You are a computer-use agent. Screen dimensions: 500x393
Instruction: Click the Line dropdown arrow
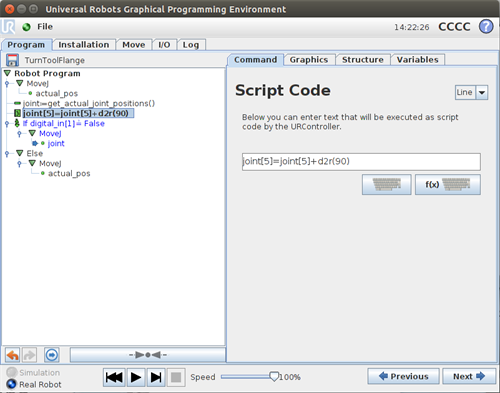pos(482,92)
